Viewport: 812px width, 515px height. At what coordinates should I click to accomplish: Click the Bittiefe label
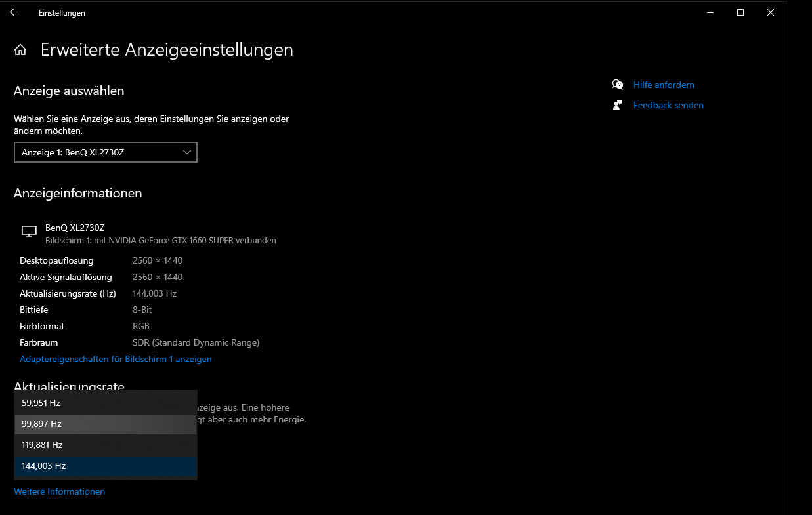point(34,310)
